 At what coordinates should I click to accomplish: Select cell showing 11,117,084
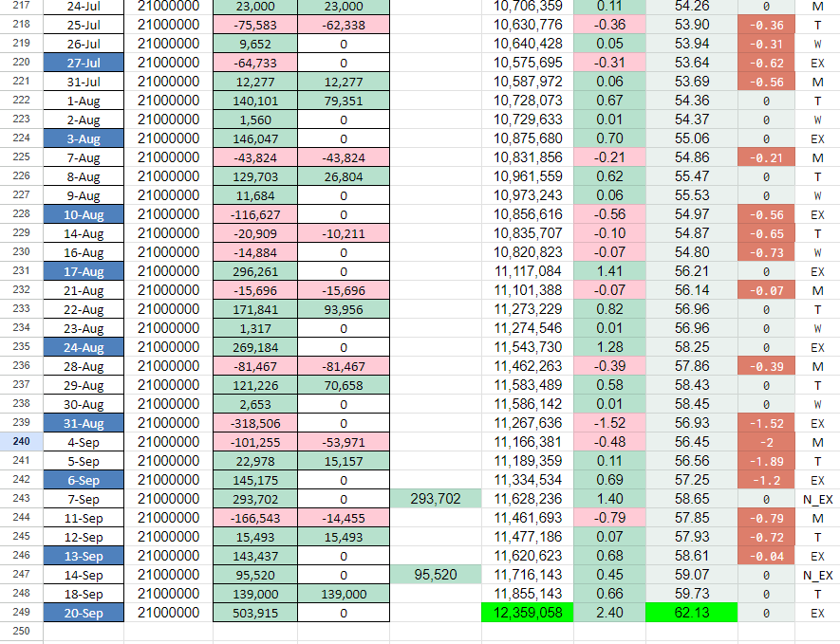(x=528, y=271)
